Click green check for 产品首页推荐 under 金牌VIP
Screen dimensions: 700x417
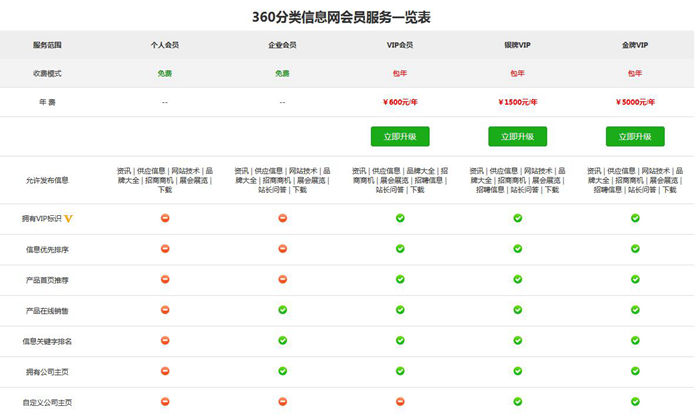click(x=635, y=279)
